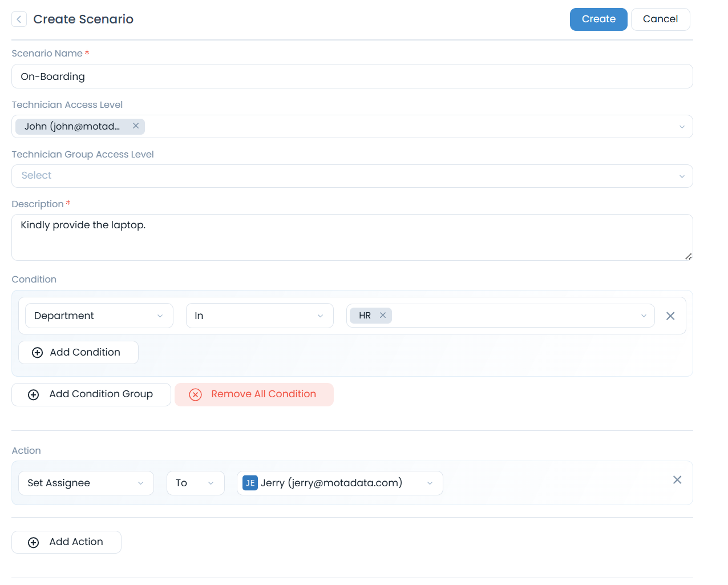This screenshot has width=728, height=585.
Task: Click the plus icon on Add Condition Group
Action: point(33,394)
